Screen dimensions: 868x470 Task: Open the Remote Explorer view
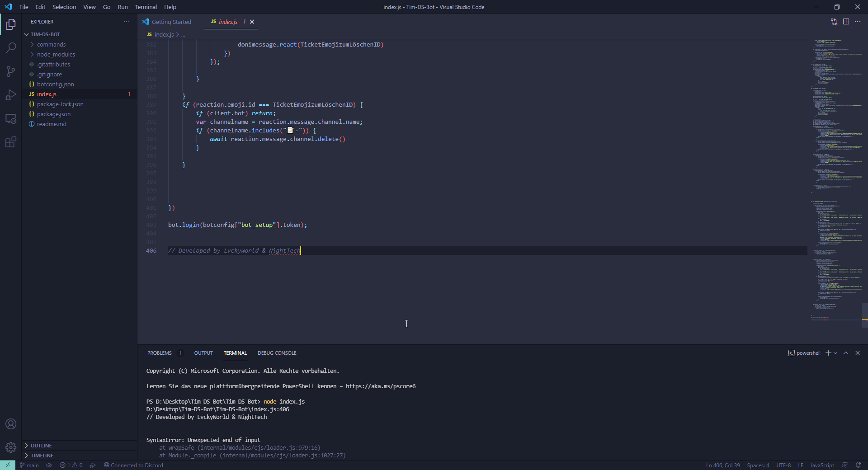pos(11,119)
